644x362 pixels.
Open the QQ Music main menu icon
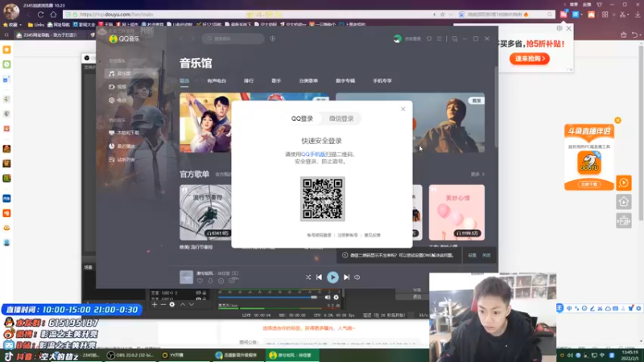[440, 39]
